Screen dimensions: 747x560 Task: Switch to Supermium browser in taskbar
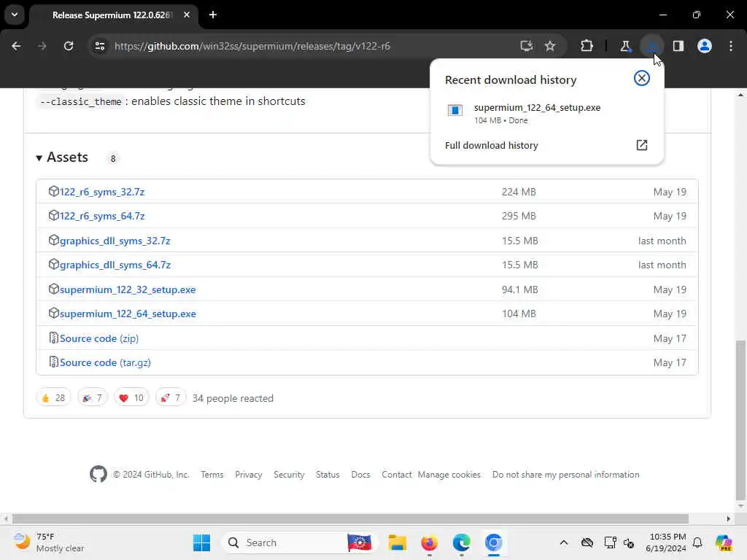pyautogui.click(x=494, y=542)
